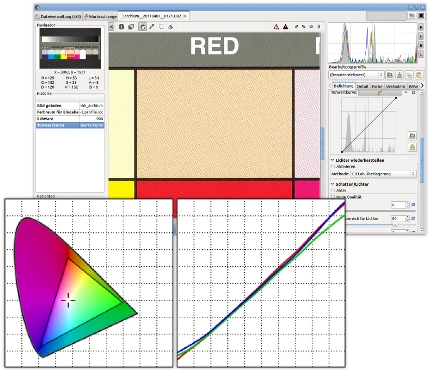The height and width of the screenshot is (372, 430).
Task: Select the Bild geladen history entry
Action: [x=70, y=105]
